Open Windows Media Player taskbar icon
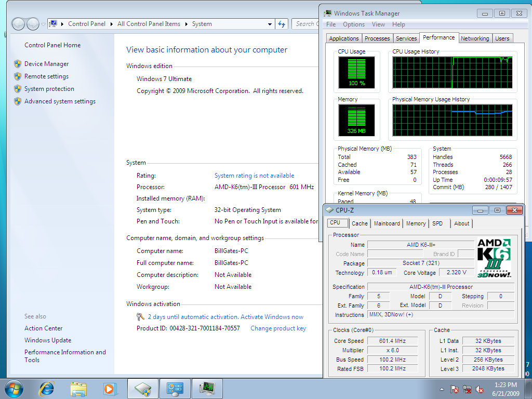This screenshot has width=532, height=399. pyautogui.click(x=110, y=389)
